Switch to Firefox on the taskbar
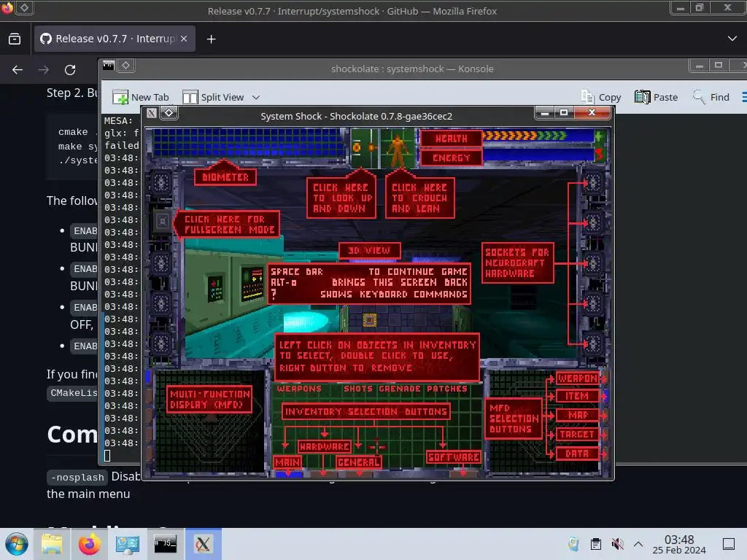The image size is (747, 560). [x=90, y=544]
